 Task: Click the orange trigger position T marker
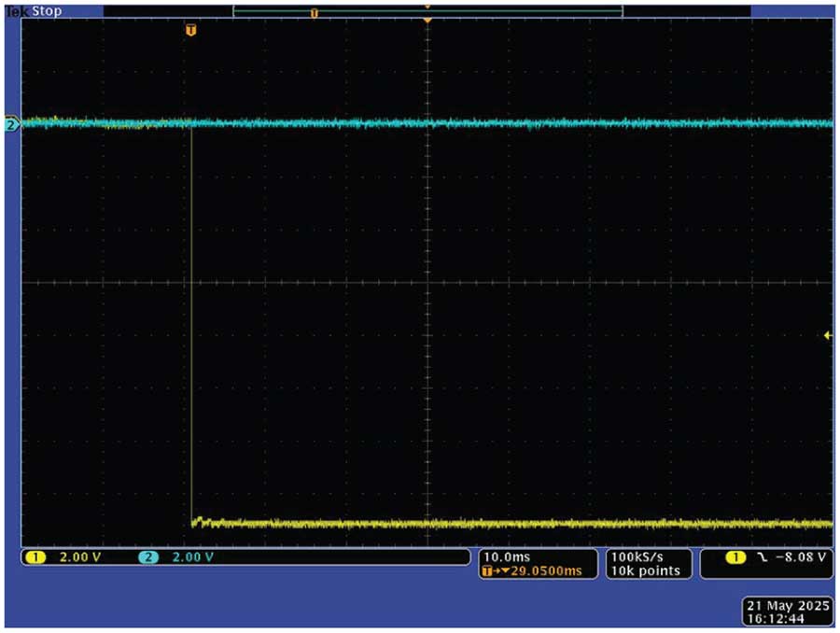[191, 30]
